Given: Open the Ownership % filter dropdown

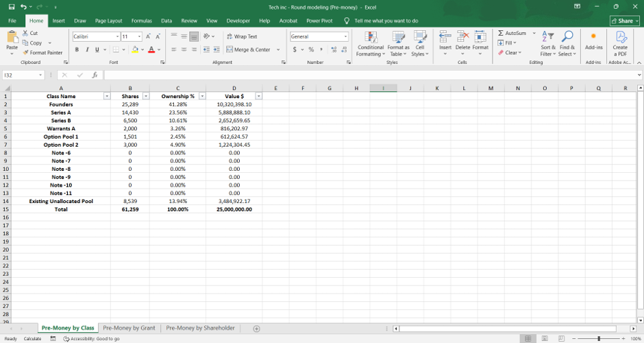Looking at the screenshot, I should (x=202, y=96).
